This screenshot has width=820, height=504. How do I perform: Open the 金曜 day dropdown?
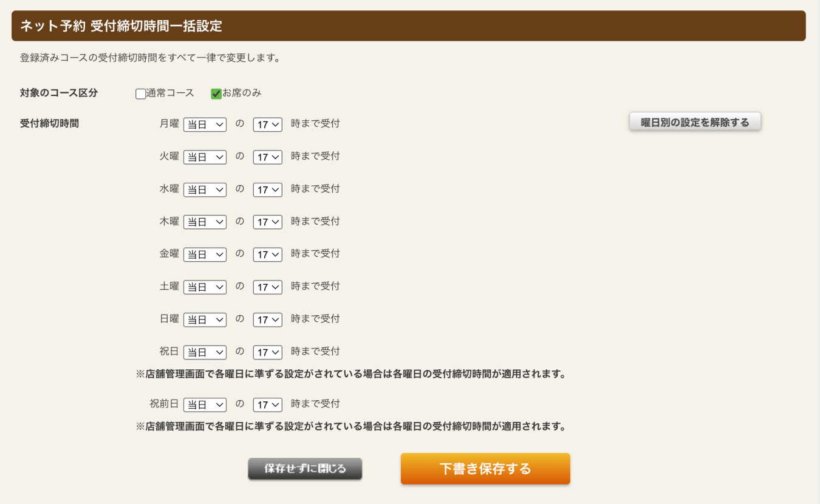coord(205,254)
